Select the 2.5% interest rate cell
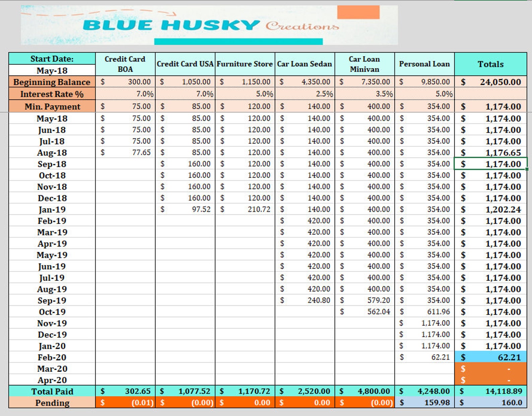 coord(305,94)
